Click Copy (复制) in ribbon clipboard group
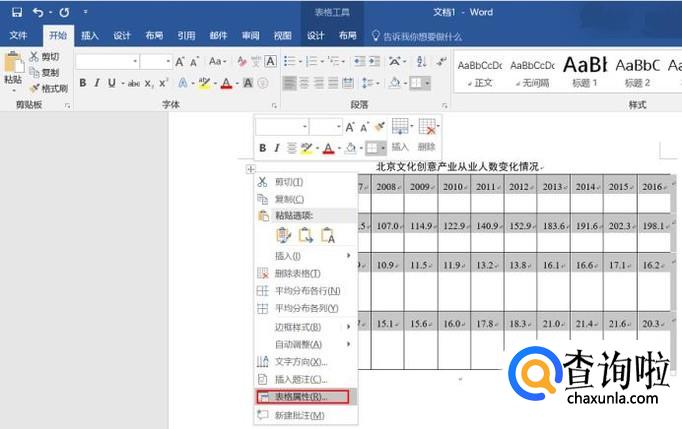The image size is (682, 429). (x=45, y=72)
